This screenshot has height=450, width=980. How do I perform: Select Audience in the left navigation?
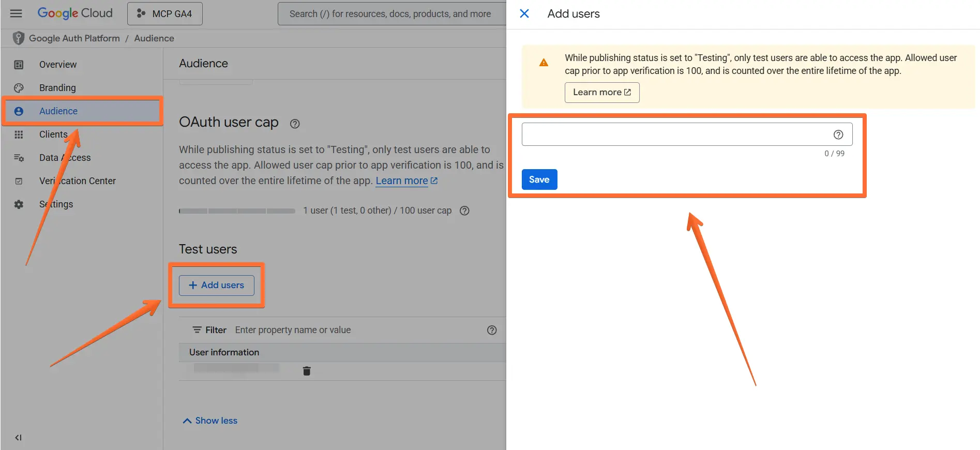coord(58,111)
